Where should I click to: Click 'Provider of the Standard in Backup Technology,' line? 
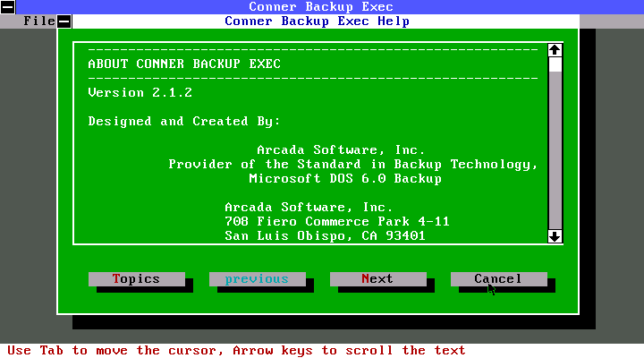pyautogui.click(x=353, y=165)
